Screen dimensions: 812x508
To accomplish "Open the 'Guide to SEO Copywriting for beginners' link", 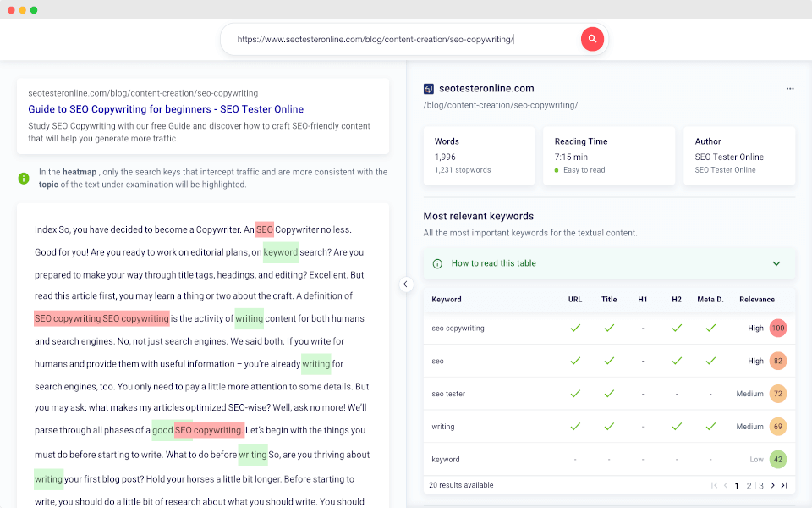I will (166, 109).
